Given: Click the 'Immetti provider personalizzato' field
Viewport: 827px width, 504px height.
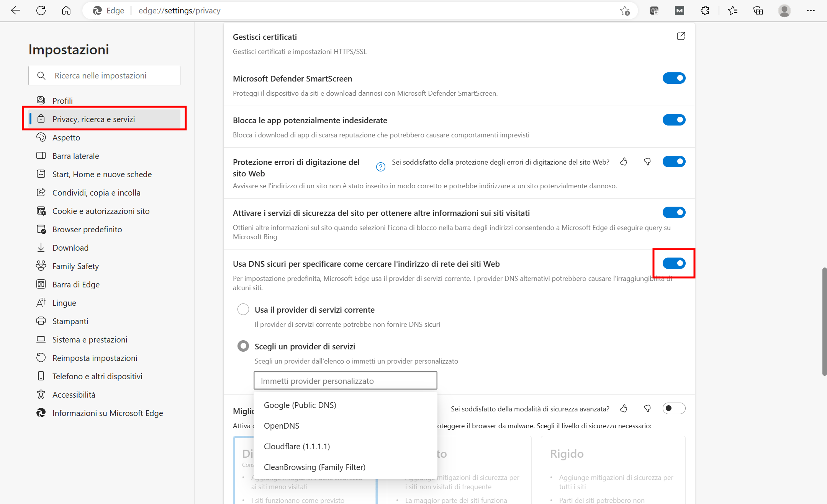Looking at the screenshot, I should pyautogui.click(x=344, y=380).
